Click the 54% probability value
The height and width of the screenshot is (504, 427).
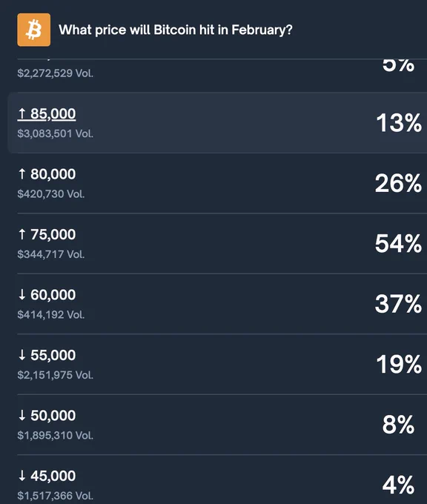pyautogui.click(x=398, y=243)
